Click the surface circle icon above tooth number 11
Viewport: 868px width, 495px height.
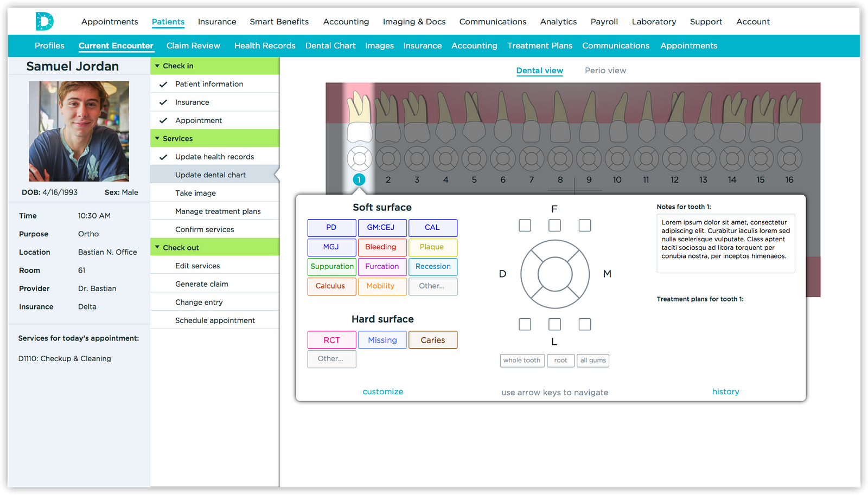[646, 159]
